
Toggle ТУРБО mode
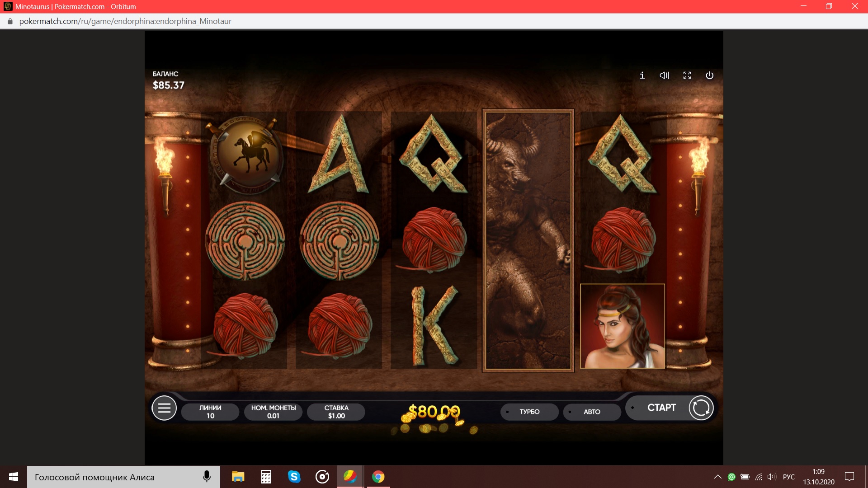pyautogui.click(x=529, y=412)
